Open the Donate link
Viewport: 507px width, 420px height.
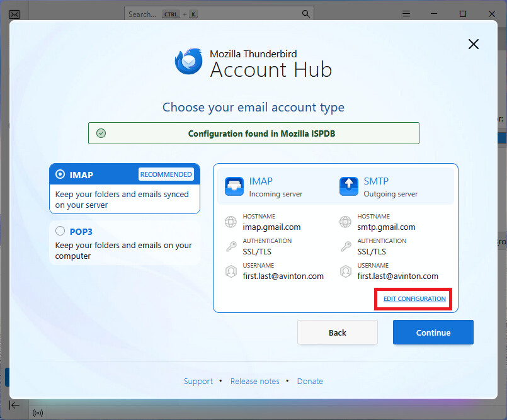tap(310, 381)
